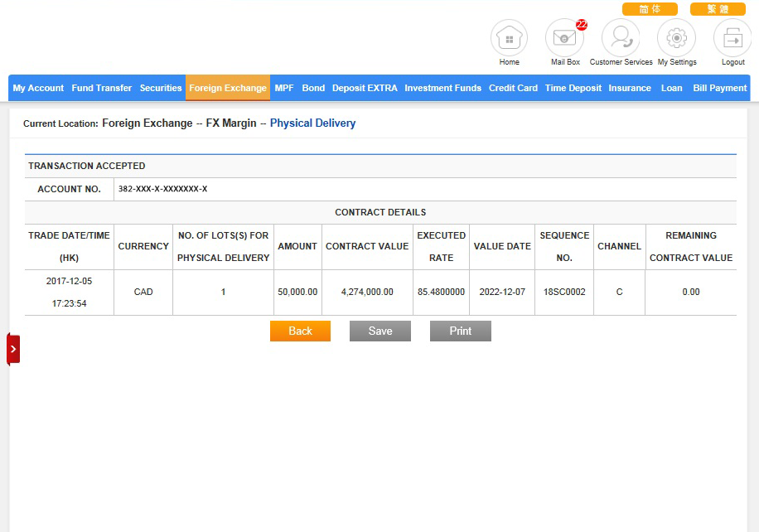Select the Bill Payment menu

click(x=719, y=88)
